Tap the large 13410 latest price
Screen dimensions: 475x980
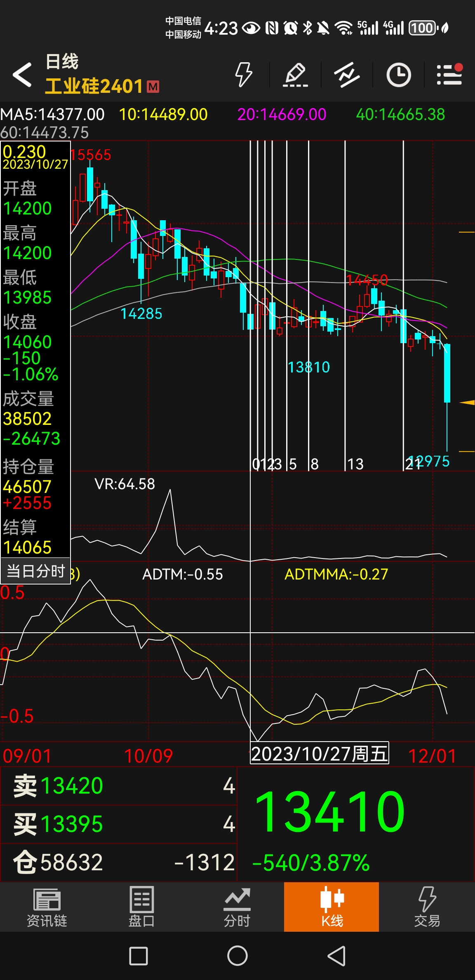330,812
